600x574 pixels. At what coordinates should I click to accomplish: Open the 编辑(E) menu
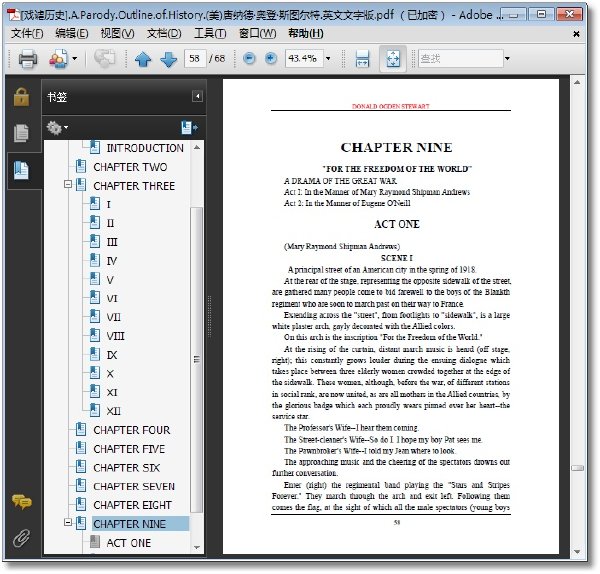[72, 34]
